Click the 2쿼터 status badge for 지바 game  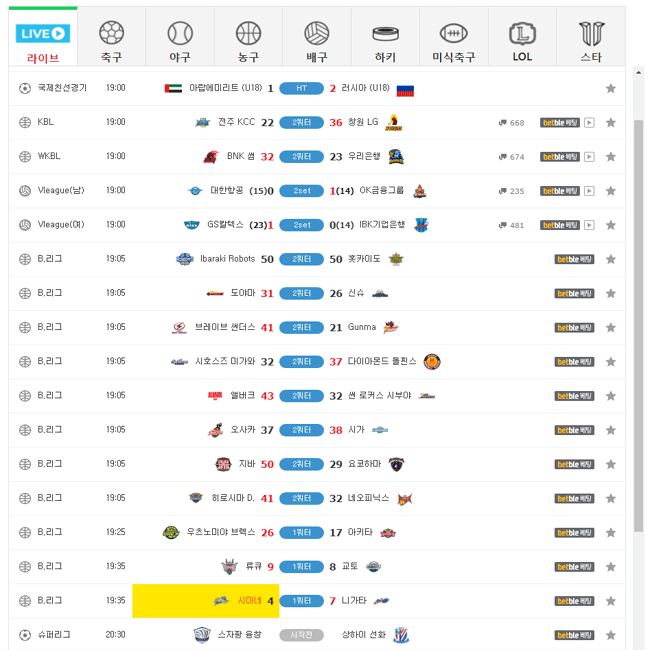(x=301, y=464)
